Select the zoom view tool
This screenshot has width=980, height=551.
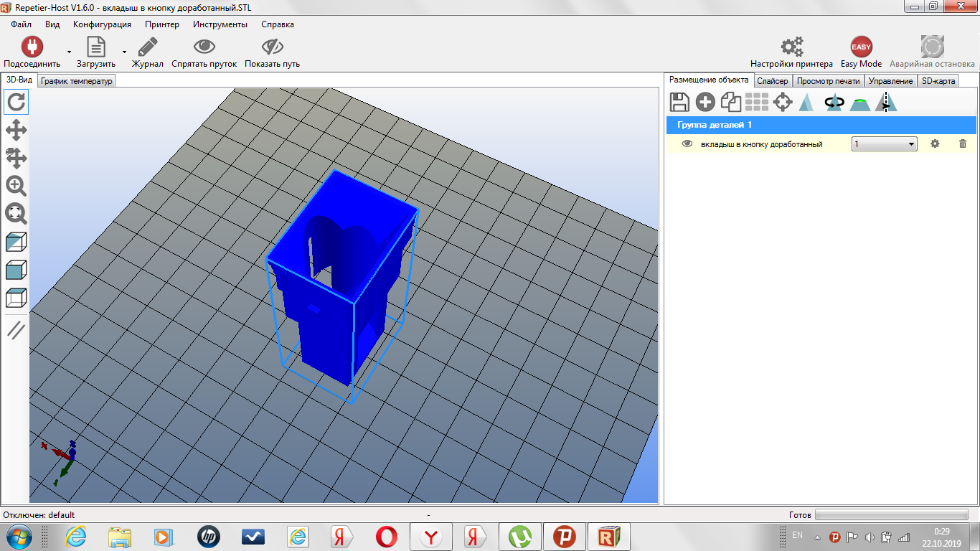pos(16,186)
